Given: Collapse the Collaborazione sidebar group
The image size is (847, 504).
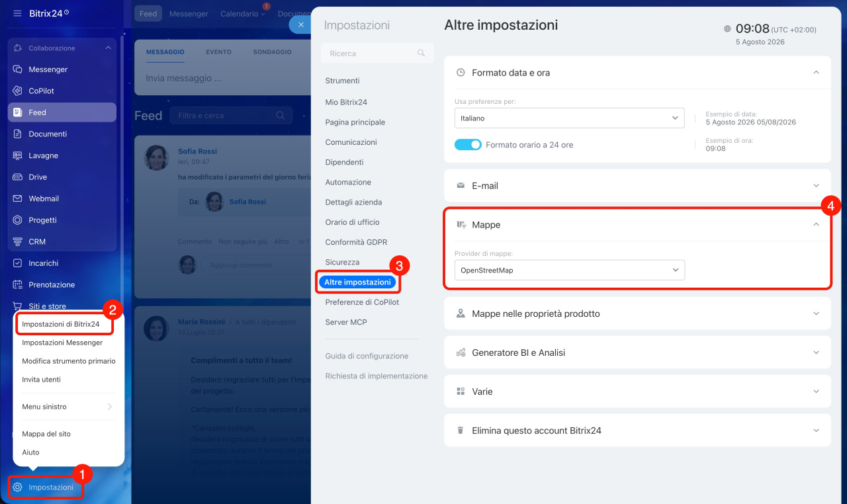Looking at the screenshot, I should tap(108, 48).
